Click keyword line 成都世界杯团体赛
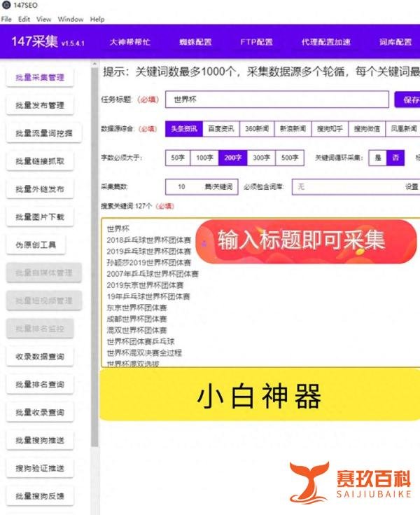This screenshot has width=420, height=515. pyautogui.click(x=136, y=319)
